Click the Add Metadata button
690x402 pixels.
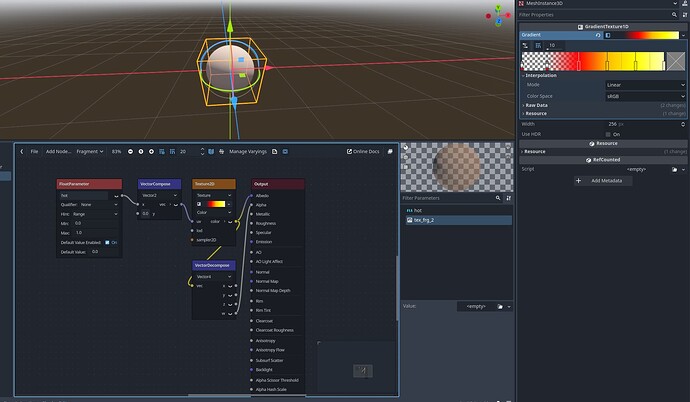[x=604, y=181]
